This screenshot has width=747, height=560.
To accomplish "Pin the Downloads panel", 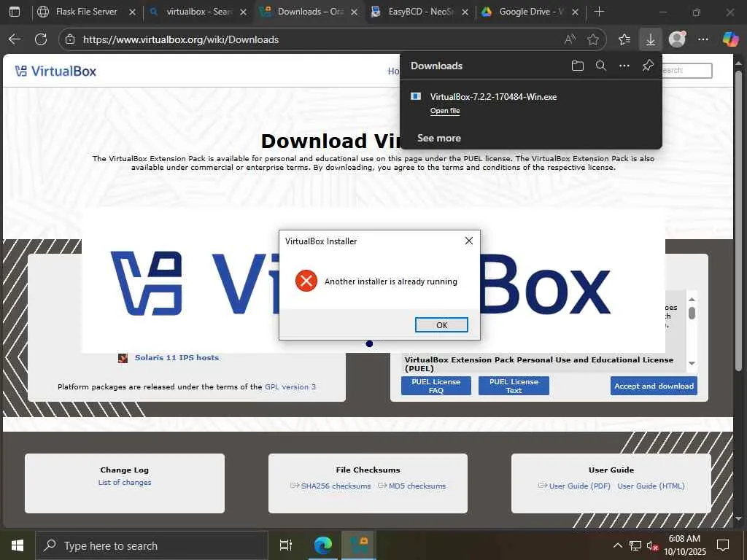I will coord(648,66).
